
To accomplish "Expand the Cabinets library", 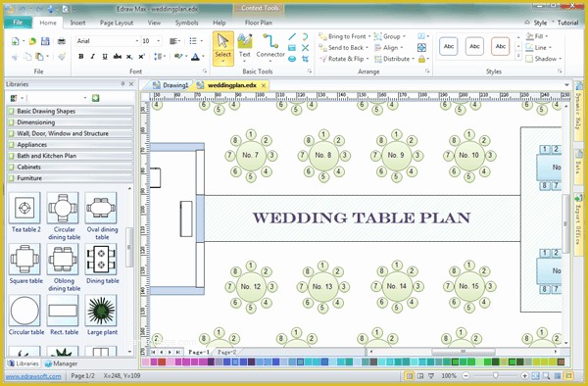I will pyautogui.click(x=71, y=167).
